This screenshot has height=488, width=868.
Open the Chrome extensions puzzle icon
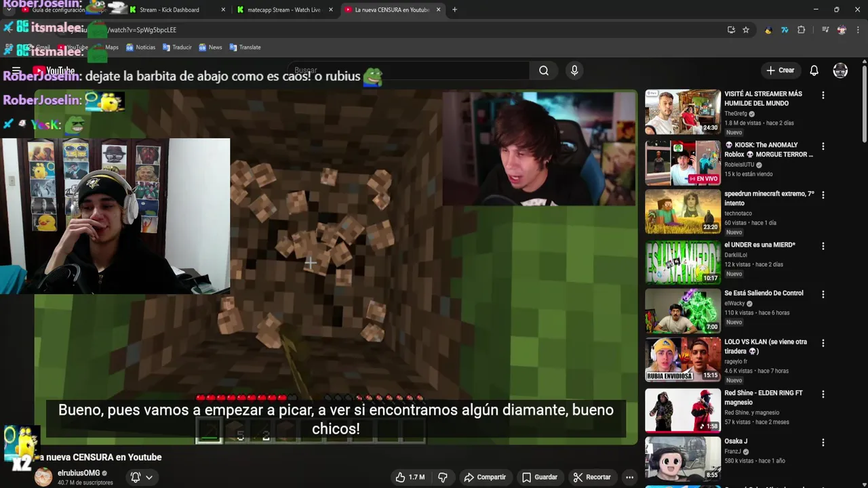pyautogui.click(x=802, y=30)
